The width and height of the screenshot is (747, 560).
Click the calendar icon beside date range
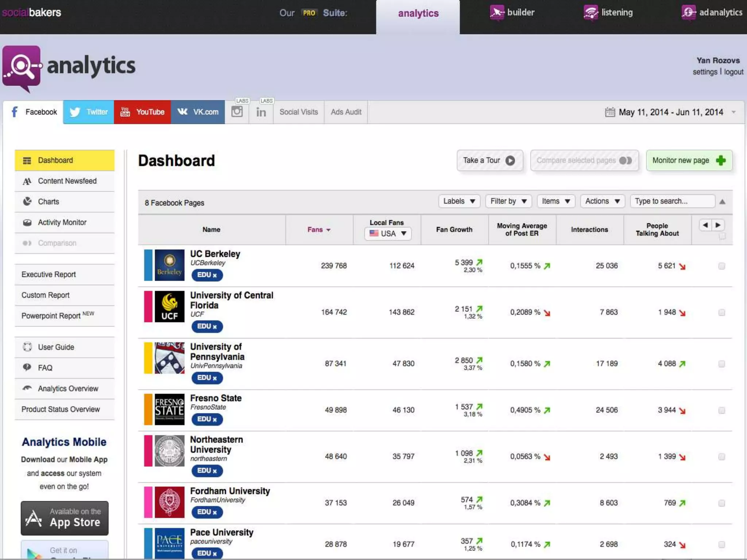point(609,112)
